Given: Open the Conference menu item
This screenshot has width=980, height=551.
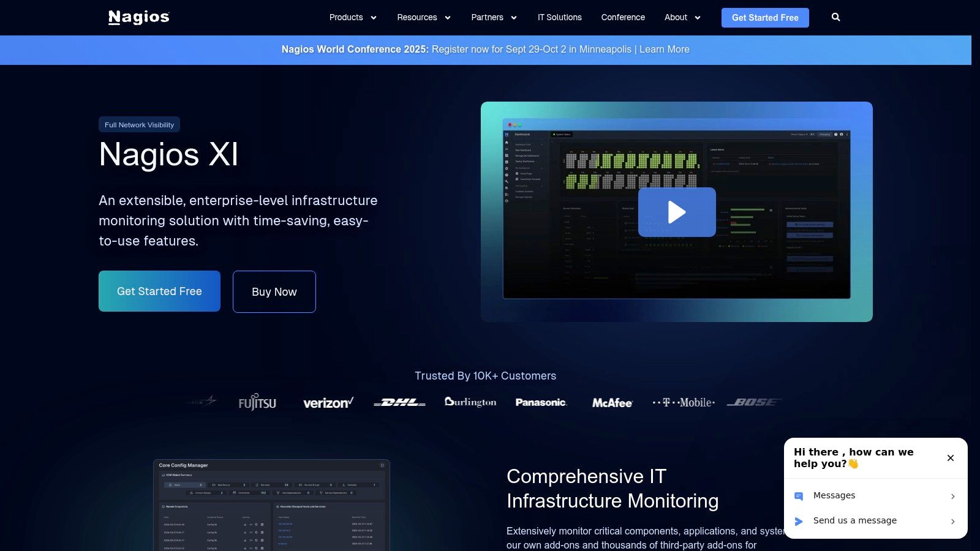Looking at the screenshot, I should click(623, 17).
